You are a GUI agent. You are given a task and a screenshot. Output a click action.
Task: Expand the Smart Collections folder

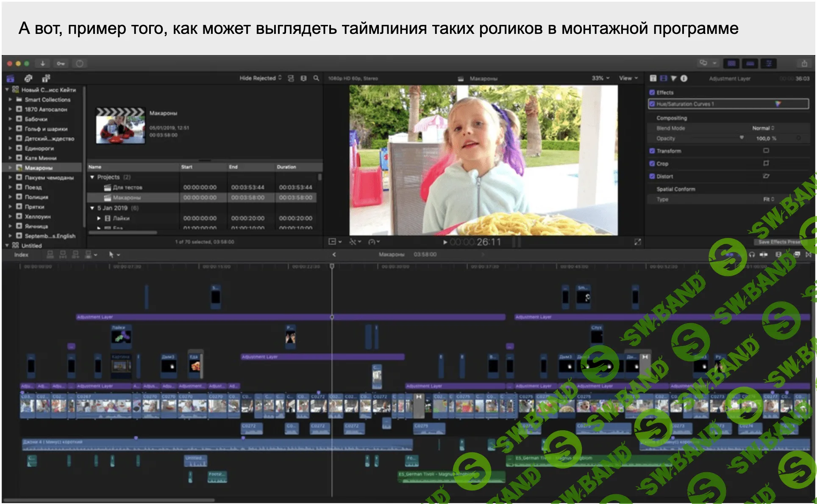tap(11, 100)
